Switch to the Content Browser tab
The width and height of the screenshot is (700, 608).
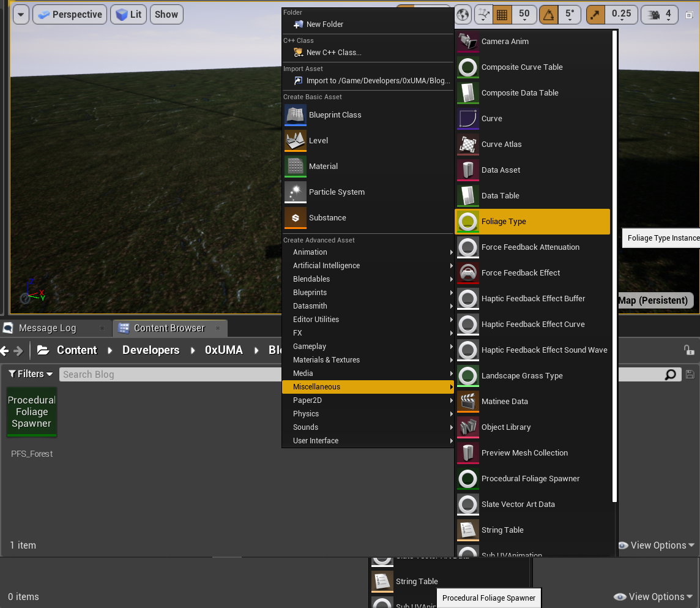[x=169, y=328]
